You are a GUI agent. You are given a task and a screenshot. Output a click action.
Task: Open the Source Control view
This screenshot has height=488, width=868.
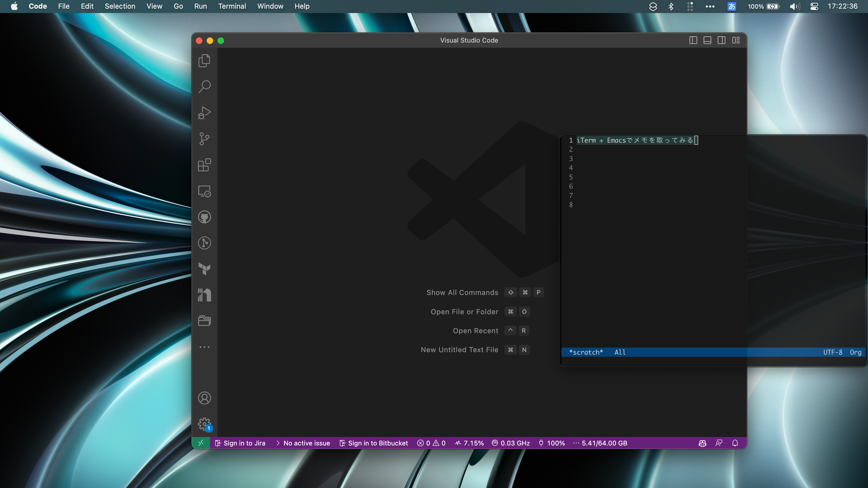click(204, 139)
